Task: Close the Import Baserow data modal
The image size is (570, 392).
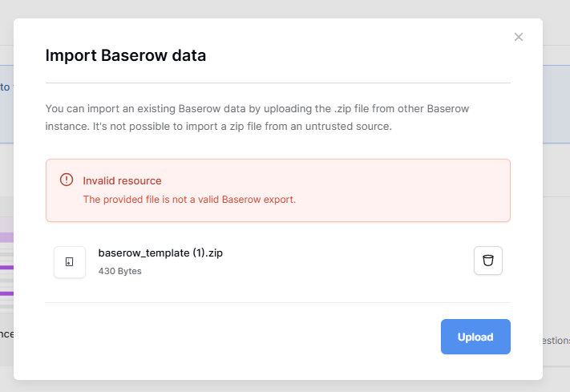Action: pyautogui.click(x=519, y=37)
